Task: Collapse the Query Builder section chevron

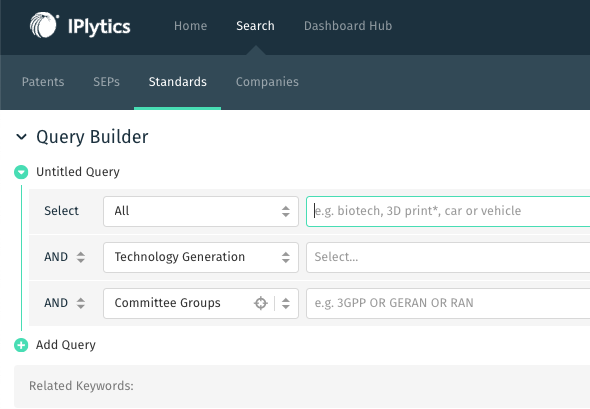Action: [x=21, y=137]
